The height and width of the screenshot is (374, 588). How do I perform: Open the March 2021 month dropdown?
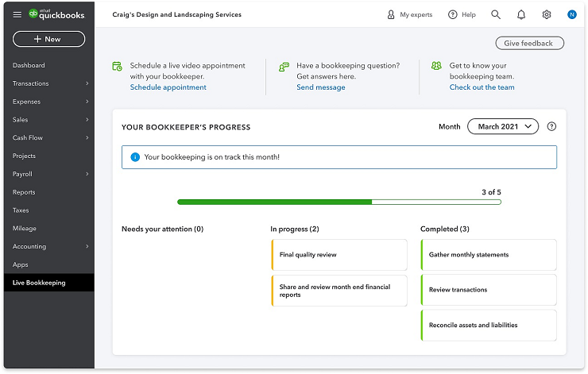(x=503, y=126)
